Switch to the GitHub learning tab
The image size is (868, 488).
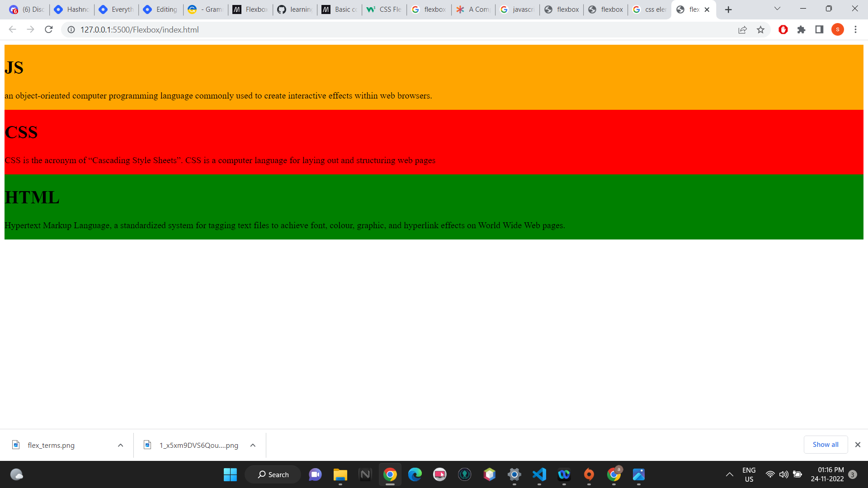[x=295, y=9]
